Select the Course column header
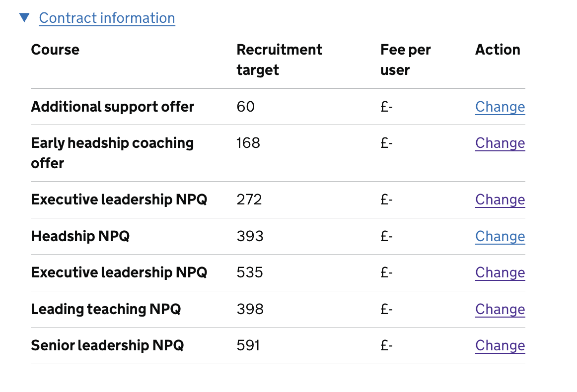Image resolution: width=577 pixels, height=392 pixels. click(x=55, y=50)
